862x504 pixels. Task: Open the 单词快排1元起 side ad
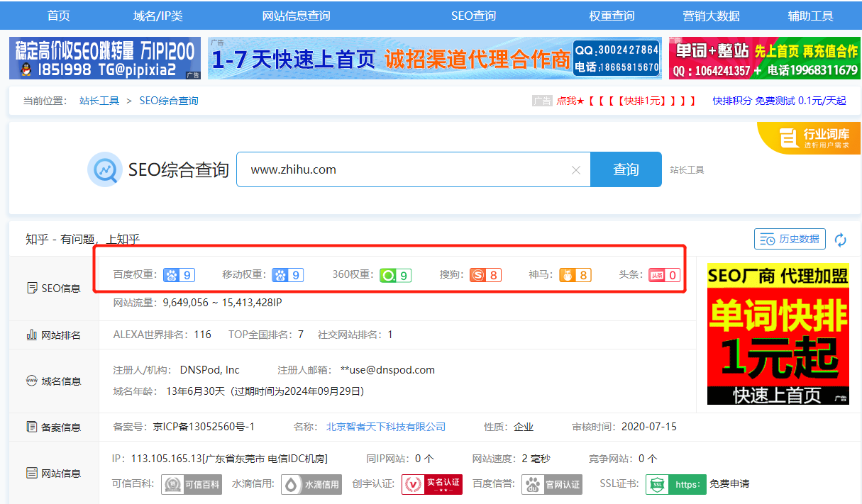(x=778, y=334)
